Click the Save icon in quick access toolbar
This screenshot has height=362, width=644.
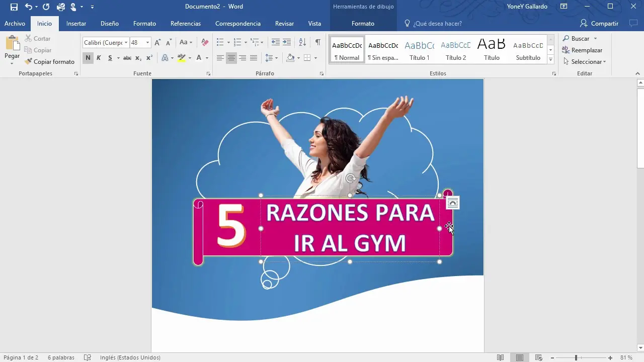[x=14, y=7]
